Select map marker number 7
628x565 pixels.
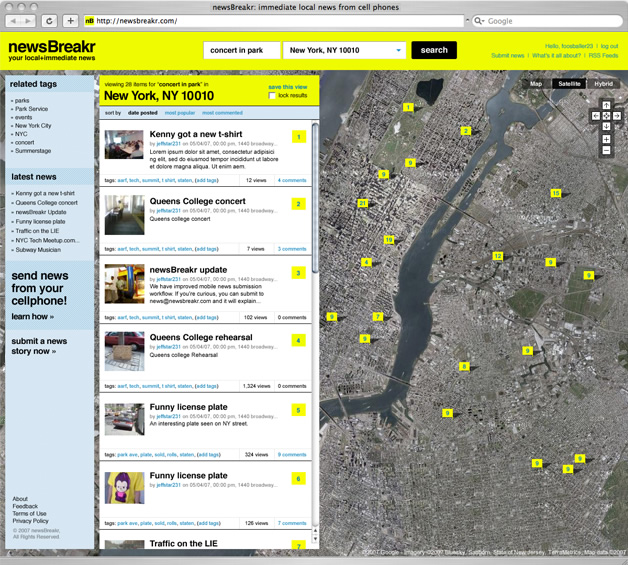[377, 316]
